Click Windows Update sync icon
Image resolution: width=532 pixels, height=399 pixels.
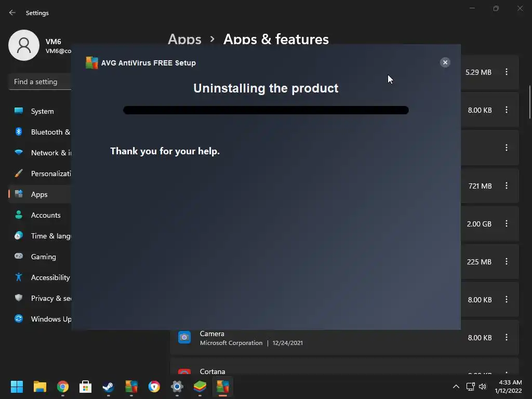(19, 318)
